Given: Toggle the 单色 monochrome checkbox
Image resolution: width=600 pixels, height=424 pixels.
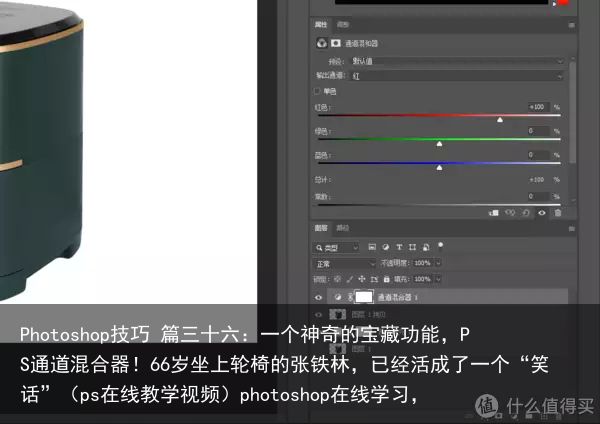Looking at the screenshot, I should tap(317, 91).
